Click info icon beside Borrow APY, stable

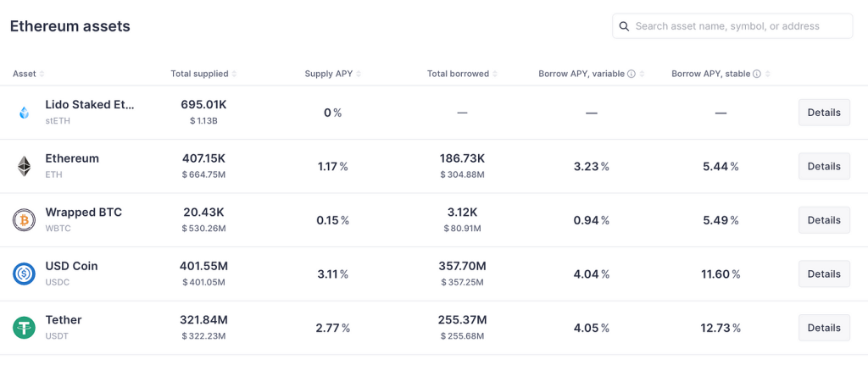click(757, 74)
